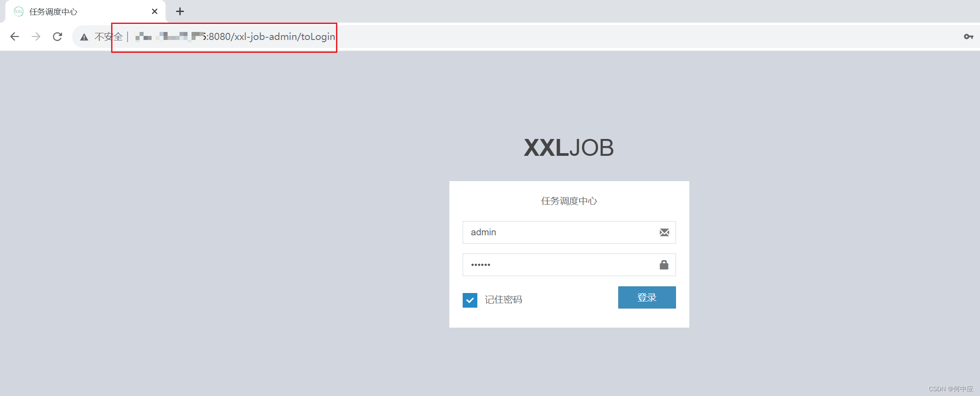Click the browser back arrow
980x396 pixels.
(15, 36)
